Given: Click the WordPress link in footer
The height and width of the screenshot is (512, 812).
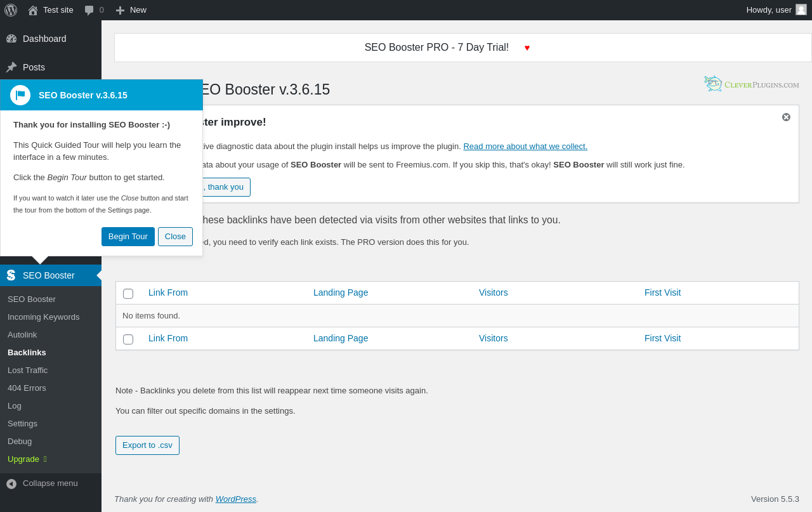Looking at the screenshot, I should point(236,499).
